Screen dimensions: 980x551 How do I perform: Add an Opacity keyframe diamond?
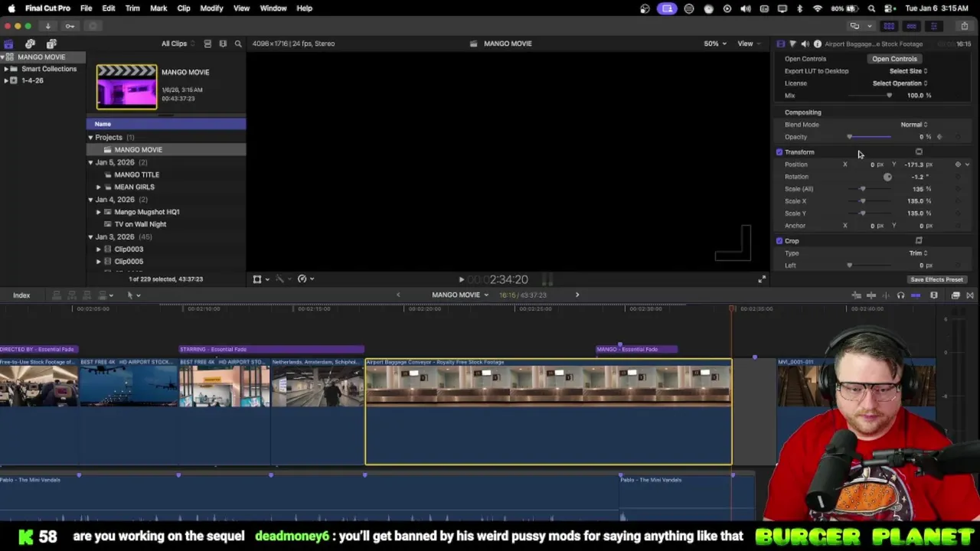click(939, 137)
